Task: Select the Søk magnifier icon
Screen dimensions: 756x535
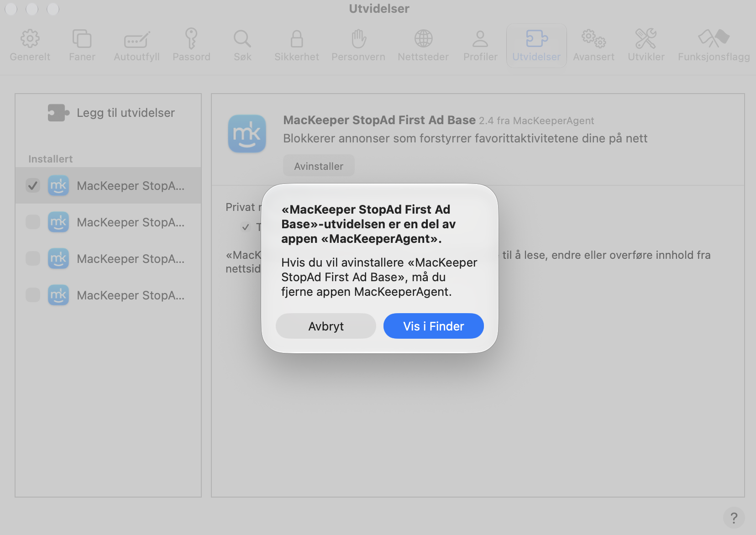Action: (242, 39)
